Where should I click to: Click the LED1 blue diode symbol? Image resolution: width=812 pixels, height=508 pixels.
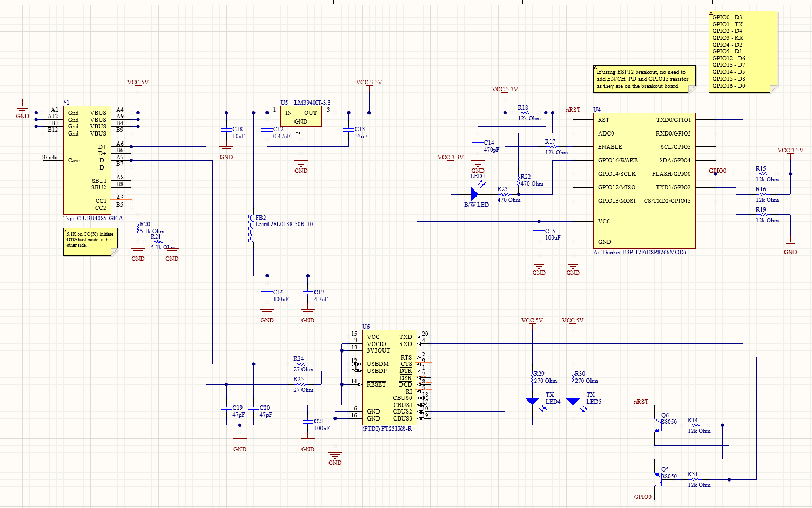click(474, 194)
